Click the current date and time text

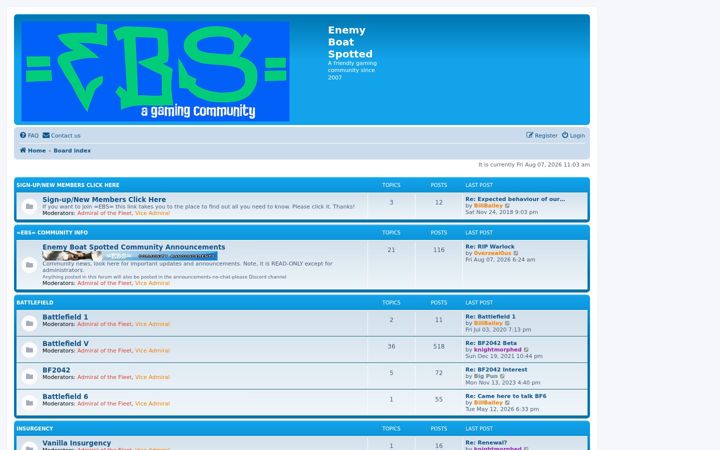coord(534,165)
